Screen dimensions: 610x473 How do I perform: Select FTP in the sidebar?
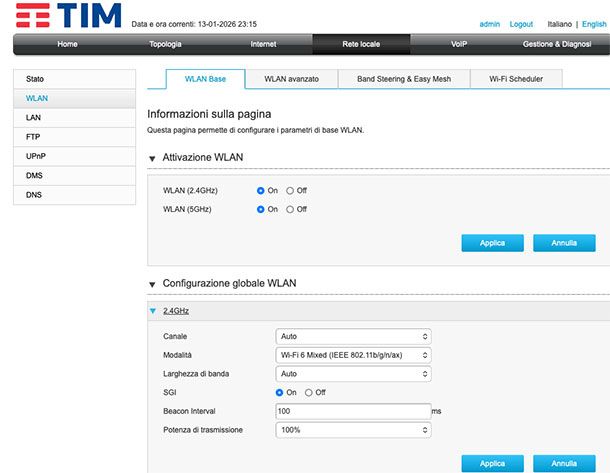pyautogui.click(x=74, y=137)
